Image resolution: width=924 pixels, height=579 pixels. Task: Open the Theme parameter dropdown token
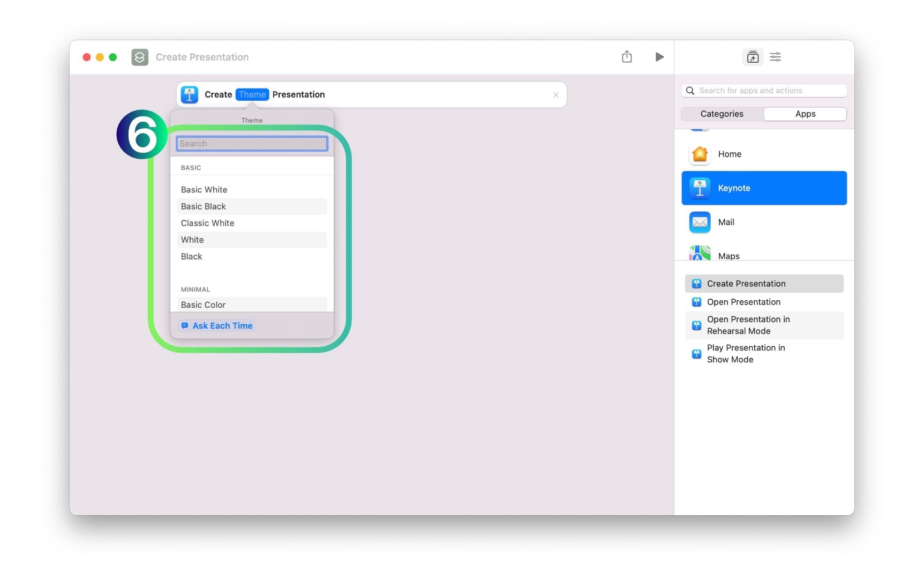pos(252,95)
